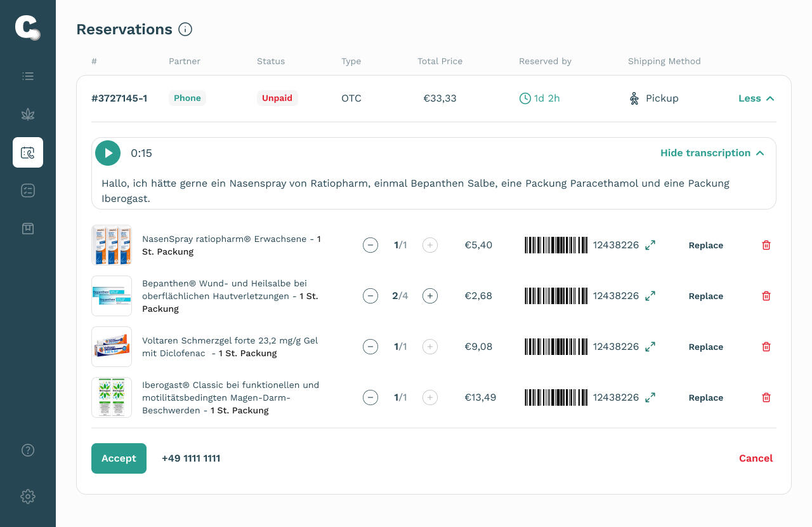Open the list view in sidebar
This screenshot has width=812, height=527.
(x=28, y=76)
